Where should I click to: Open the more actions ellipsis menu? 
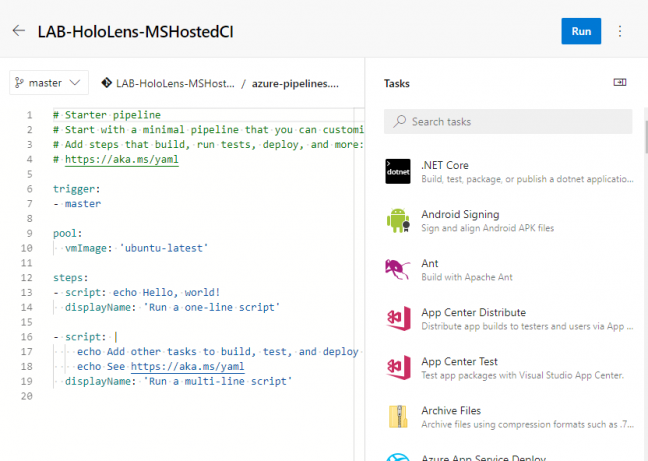pyautogui.click(x=620, y=31)
